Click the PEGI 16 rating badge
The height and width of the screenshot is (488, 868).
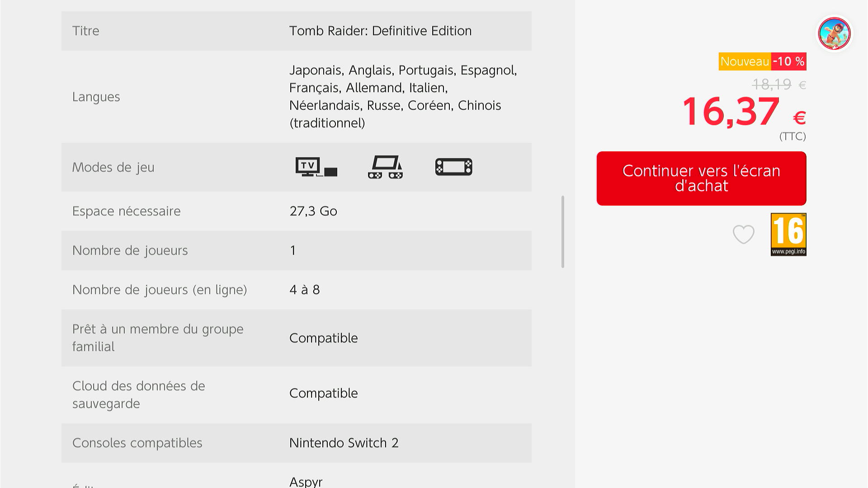point(788,235)
